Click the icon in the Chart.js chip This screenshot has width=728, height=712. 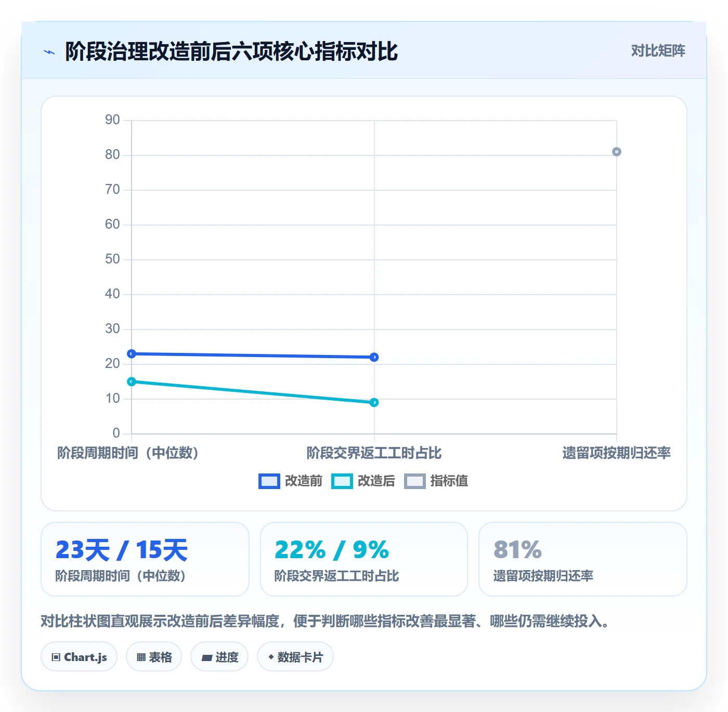[56, 657]
